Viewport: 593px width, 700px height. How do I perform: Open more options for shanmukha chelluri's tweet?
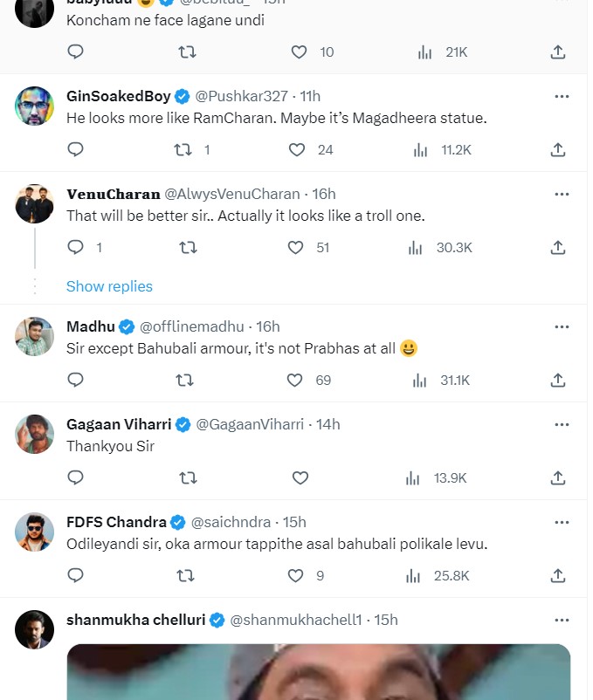click(562, 620)
